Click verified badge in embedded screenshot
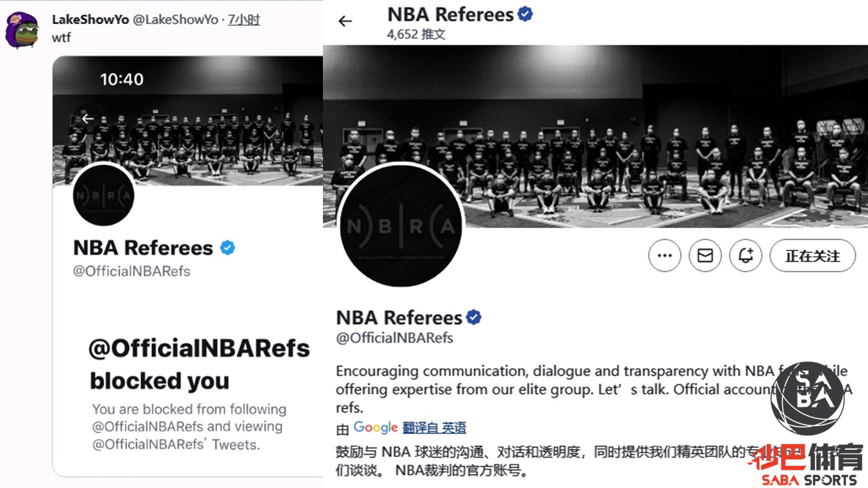This screenshot has height=488, width=868. pyautogui.click(x=227, y=248)
